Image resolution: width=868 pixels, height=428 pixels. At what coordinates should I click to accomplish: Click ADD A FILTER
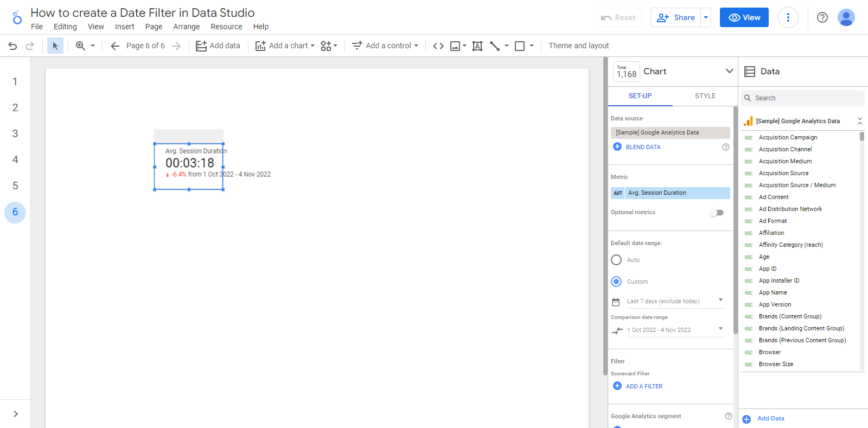644,386
